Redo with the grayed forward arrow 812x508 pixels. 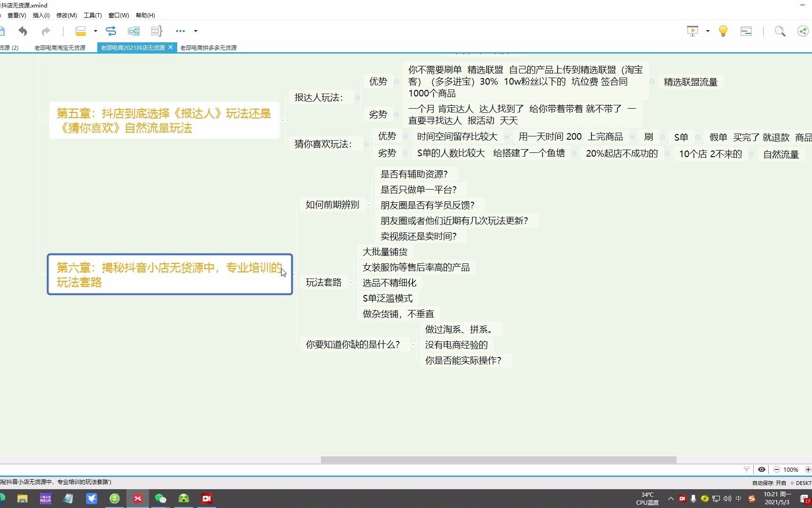click(x=46, y=31)
